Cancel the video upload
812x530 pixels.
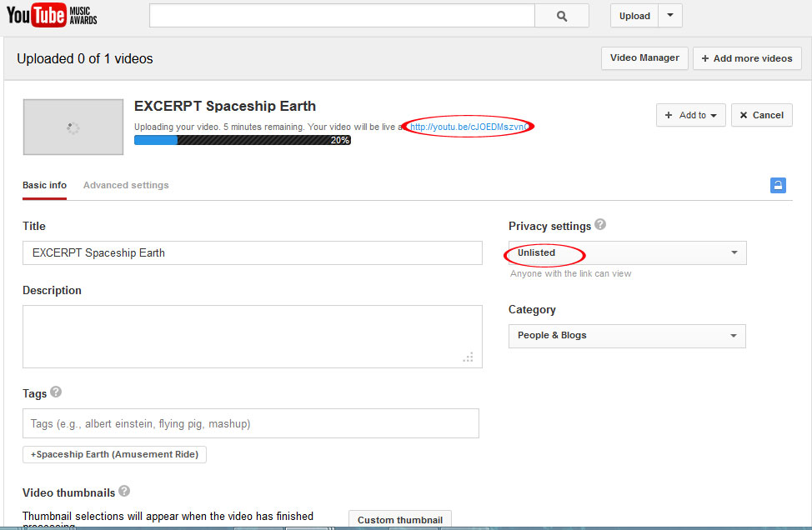pyautogui.click(x=761, y=115)
